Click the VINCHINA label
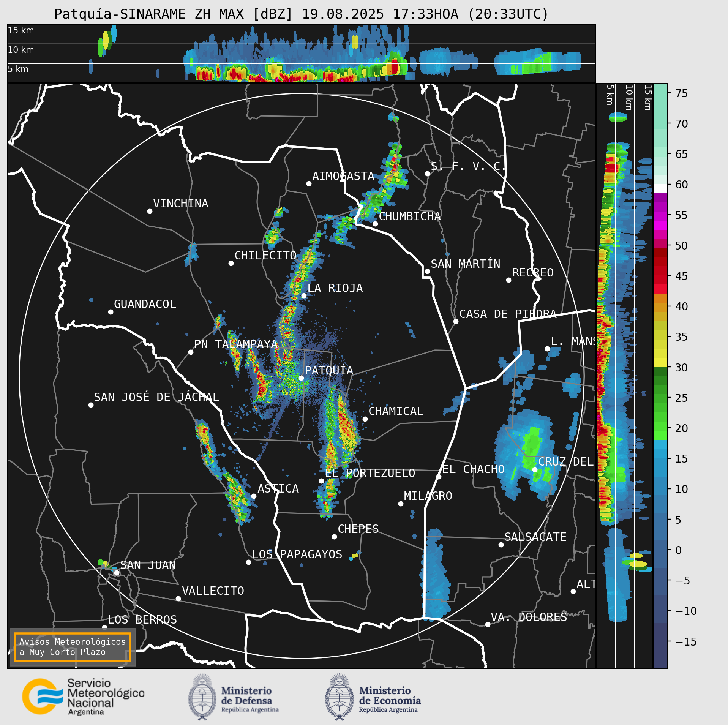Image resolution: width=728 pixels, height=725 pixels. point(181,203)
